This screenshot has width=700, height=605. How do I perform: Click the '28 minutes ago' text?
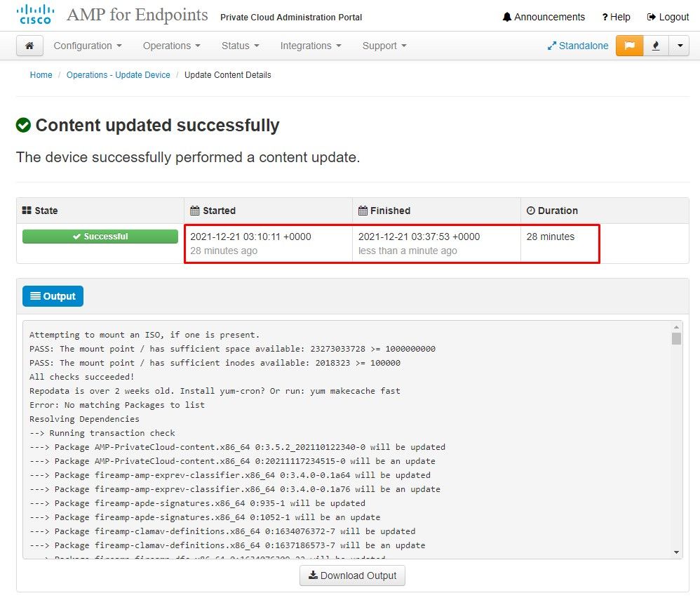pos(224,251)
